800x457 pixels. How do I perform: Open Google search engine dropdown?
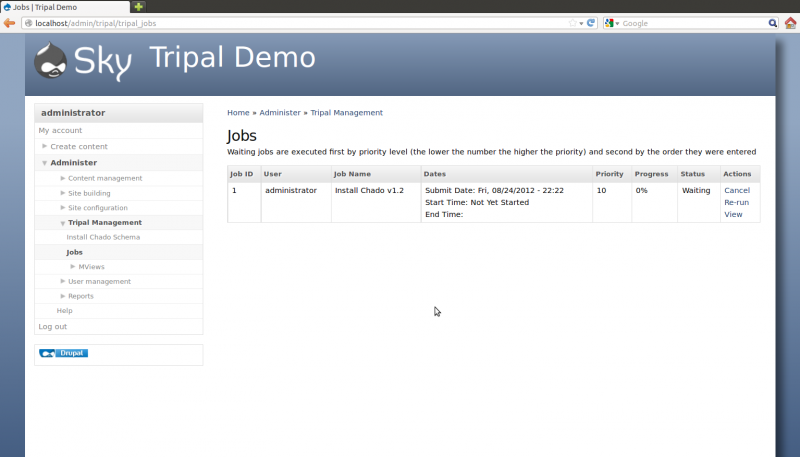click(x=612, y=23)
